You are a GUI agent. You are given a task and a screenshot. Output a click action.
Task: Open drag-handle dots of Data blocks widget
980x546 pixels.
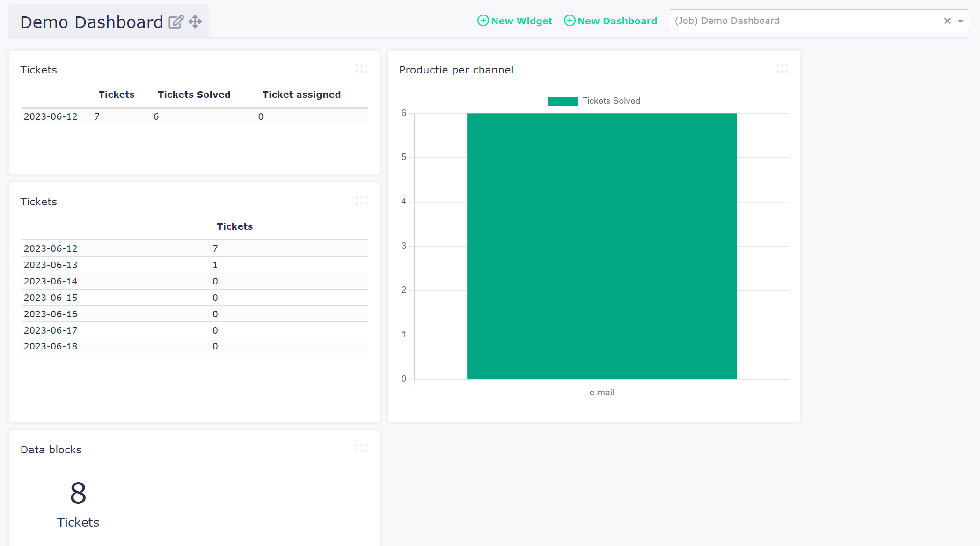click(x=361, y=449)
